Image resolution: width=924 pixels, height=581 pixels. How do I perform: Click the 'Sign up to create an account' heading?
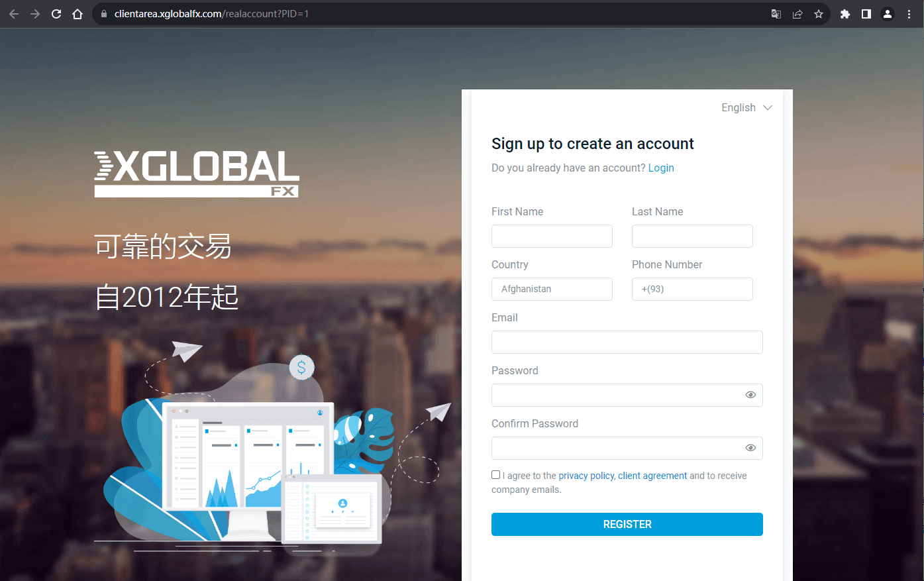click(593, 144)
